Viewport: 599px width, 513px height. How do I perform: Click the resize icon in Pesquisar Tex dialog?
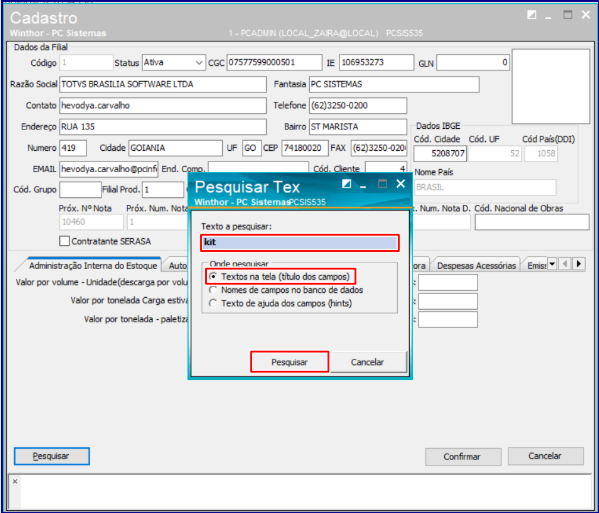click(x=346, y=184)
